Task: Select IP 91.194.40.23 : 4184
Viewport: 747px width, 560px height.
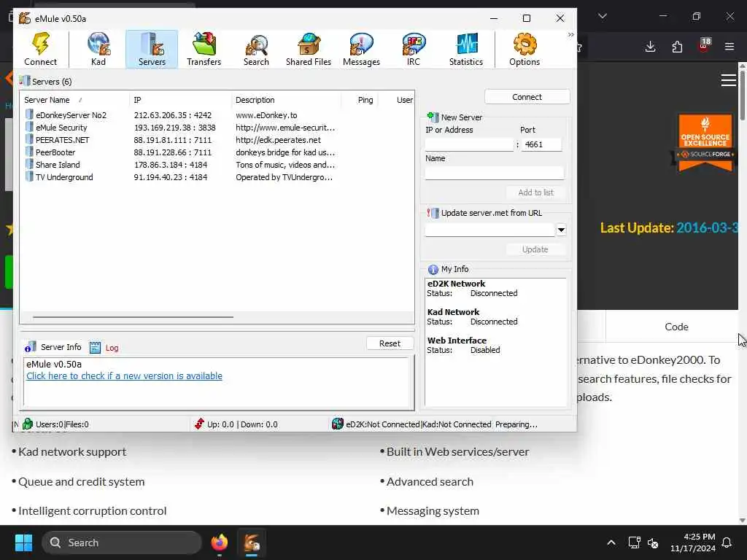Action: pos(171,177)
